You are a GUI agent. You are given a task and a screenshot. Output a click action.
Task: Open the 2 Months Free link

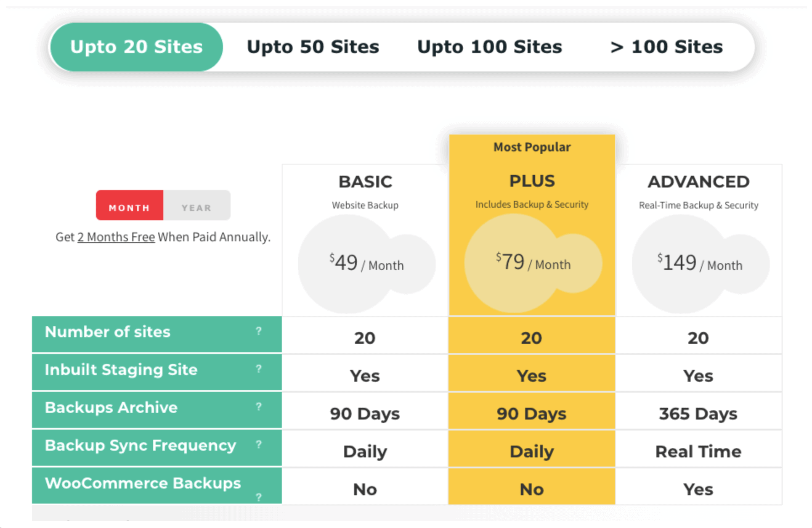pyautogui.click(x=116, y=237)
